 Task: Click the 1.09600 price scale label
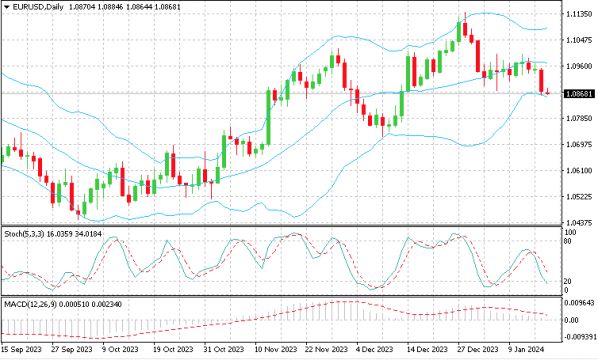(x=579, y=66)
